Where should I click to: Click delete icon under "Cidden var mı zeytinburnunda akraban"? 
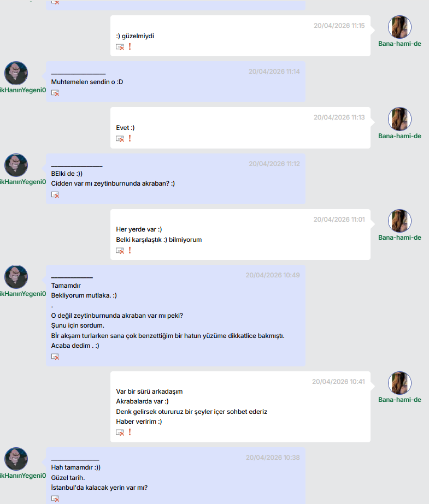[x=55, y=195]
